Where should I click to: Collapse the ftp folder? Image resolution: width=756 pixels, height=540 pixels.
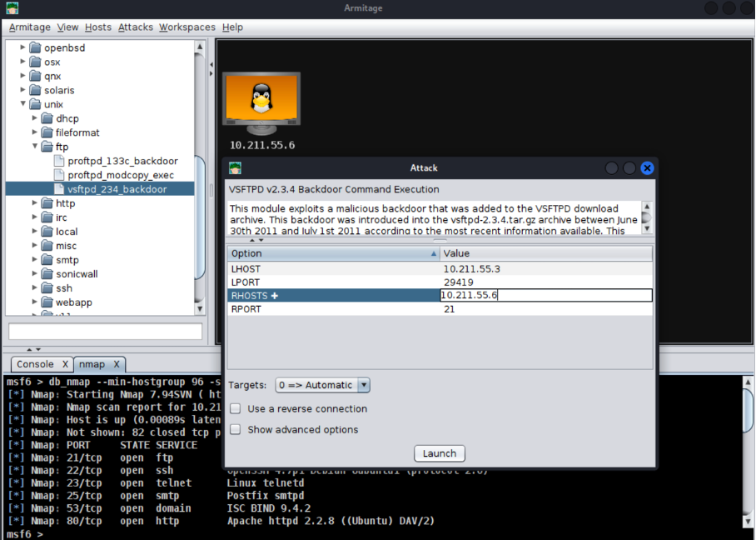(x=35, y=146)
